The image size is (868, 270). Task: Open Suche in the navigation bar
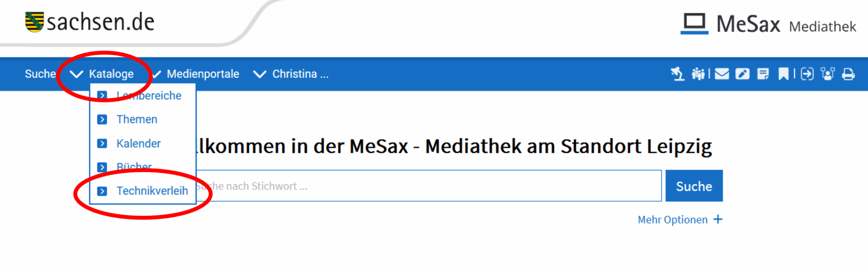(x=40, y=74)
